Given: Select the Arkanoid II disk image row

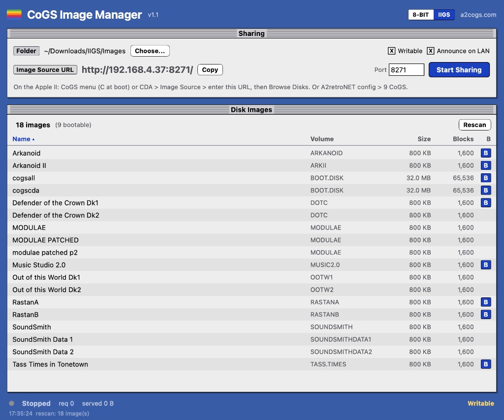Looking at the screenshot, I should tap(252, 165).
